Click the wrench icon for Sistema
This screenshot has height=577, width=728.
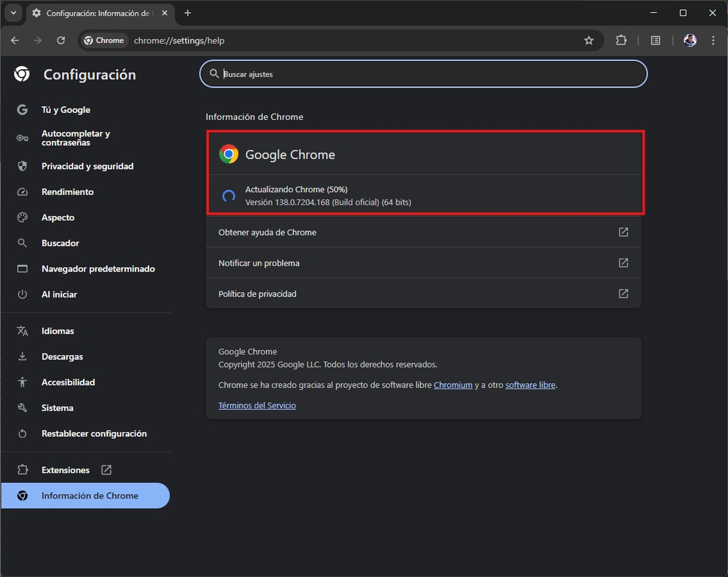tap(22, 408)
